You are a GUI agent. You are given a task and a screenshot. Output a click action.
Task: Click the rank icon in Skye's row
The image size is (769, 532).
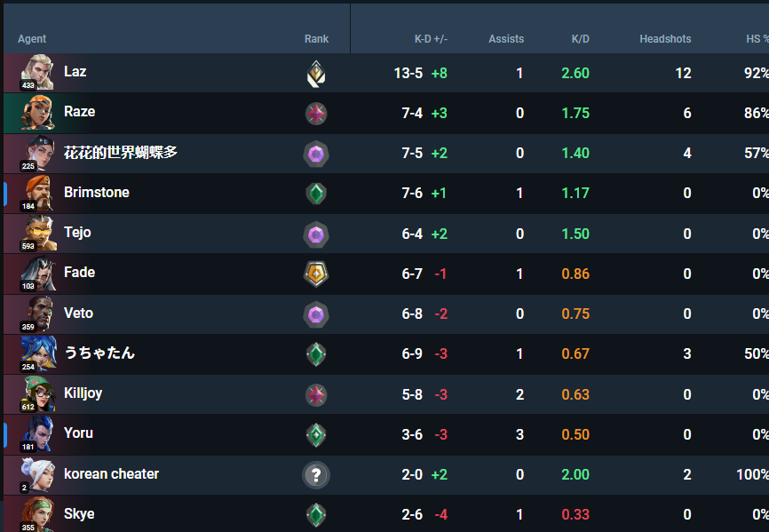pos(315,514)
